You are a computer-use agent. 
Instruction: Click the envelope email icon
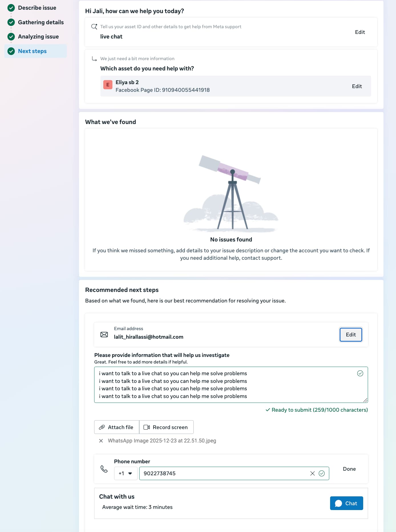pyautogui.click(x=104, y=334)
